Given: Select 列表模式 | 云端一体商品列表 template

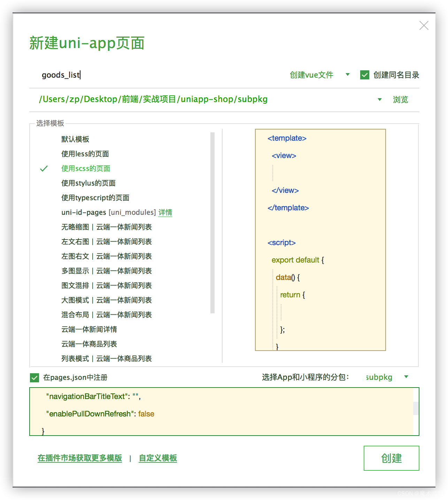Looking at the screenshot, I should [x=107, y=359].
